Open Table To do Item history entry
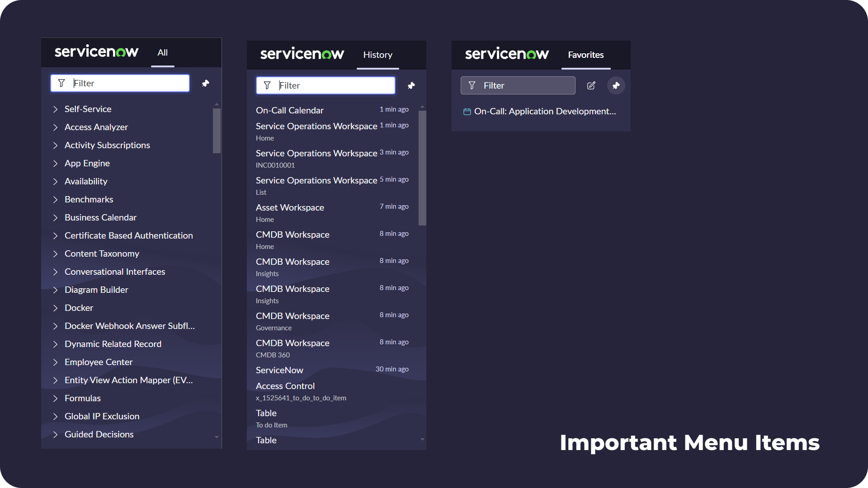Screen dimensions: 868x488 point(332,418)
